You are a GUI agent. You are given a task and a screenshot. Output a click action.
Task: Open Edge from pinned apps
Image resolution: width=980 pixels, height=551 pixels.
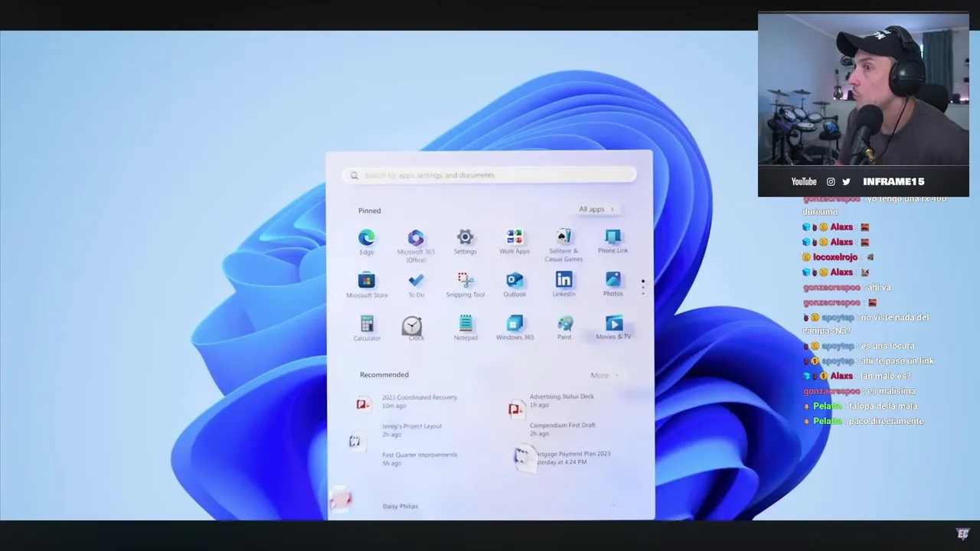click(367, 242)
